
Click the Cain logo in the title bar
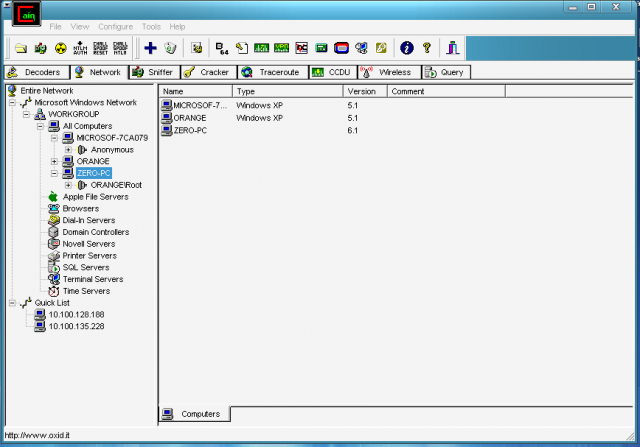pos(27,14)
